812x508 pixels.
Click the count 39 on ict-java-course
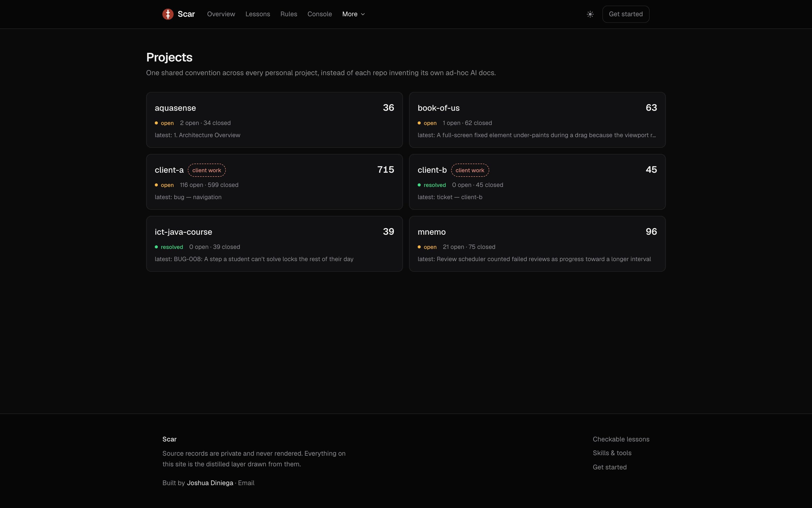388,231
